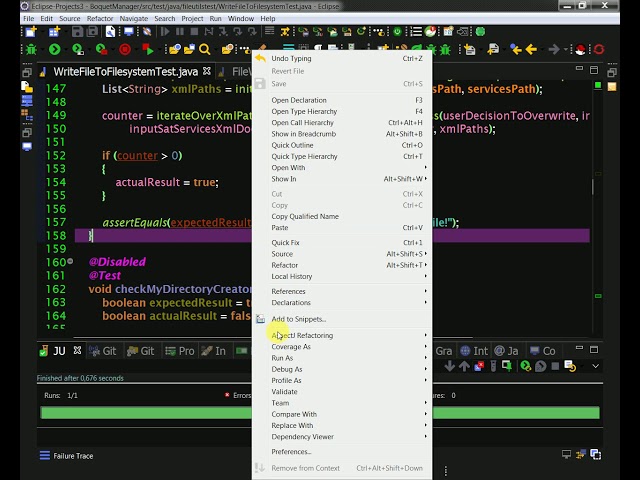Click the Resume (play) debug icon
Viewport: 640px width, 480px height.
165,31
